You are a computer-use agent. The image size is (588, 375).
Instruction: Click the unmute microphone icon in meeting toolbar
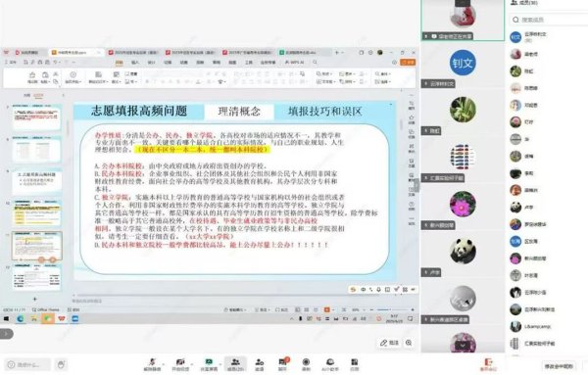tap(152, 362)
